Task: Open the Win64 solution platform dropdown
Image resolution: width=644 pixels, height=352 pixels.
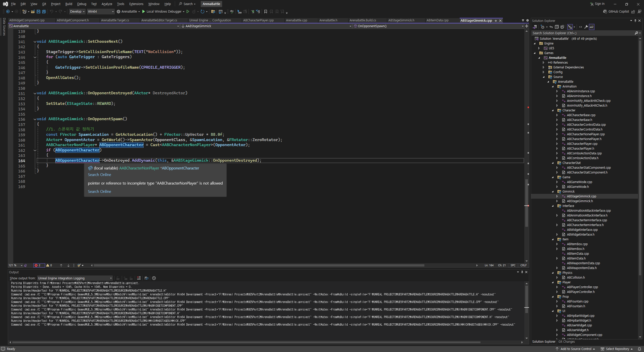Action: [x=101, y=12]
